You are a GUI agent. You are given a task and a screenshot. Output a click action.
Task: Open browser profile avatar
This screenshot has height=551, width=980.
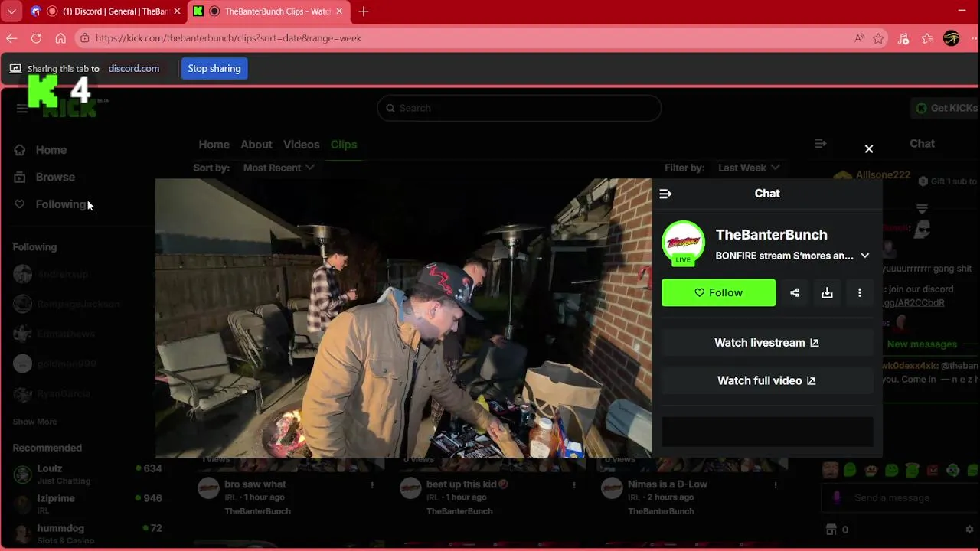pyautogui.click(x=952, y=38)
